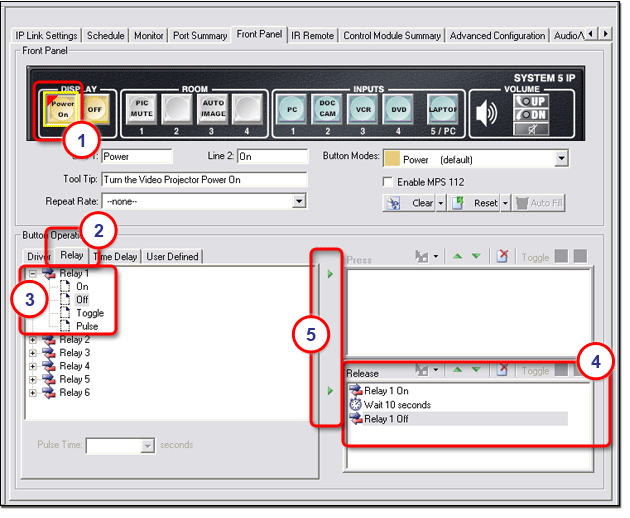Collapse the Relay 1 tree node
630x518 pixels.
[35, 273]
